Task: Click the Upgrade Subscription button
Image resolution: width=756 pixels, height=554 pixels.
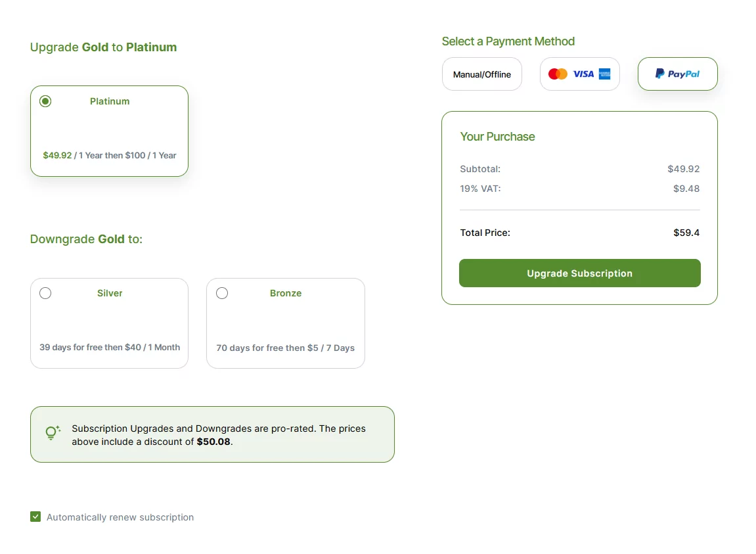Action: 579,273
